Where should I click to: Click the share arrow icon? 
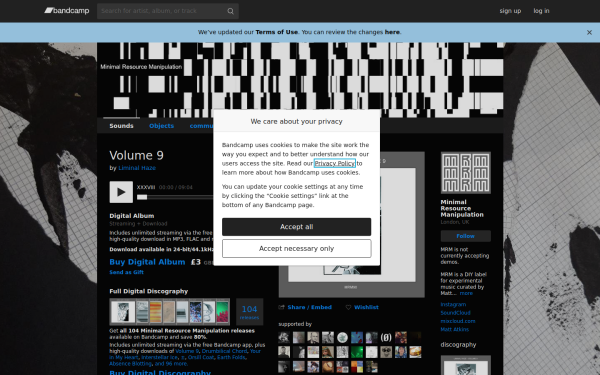click(x=282, y=307)
